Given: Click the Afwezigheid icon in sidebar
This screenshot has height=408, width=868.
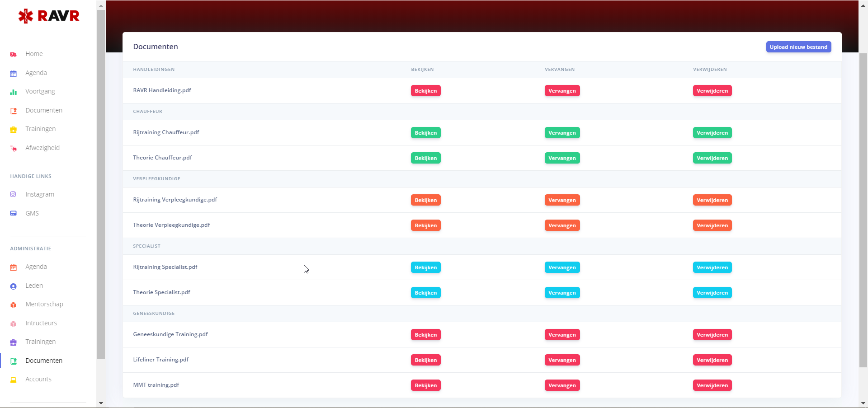Looking at the screenshot, I should coord(14,148).
